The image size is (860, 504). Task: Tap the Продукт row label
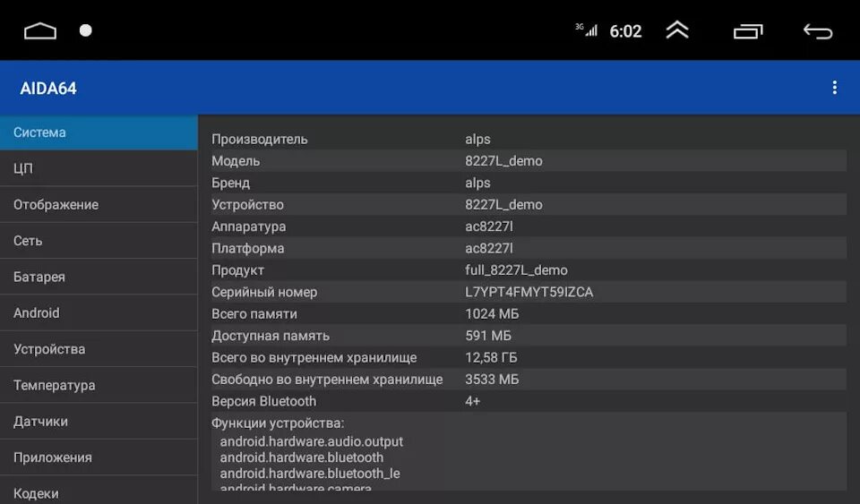tap(237, 270)
